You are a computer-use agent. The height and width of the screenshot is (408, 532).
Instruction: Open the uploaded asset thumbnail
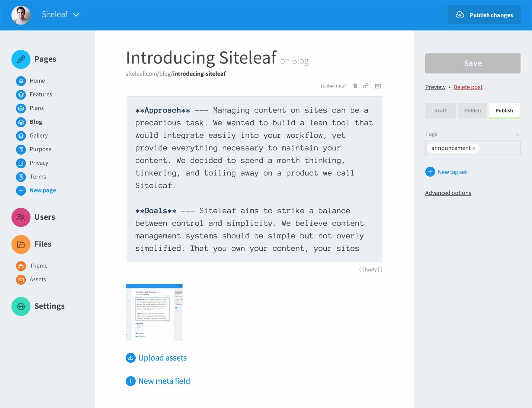[x=154, y=312]
